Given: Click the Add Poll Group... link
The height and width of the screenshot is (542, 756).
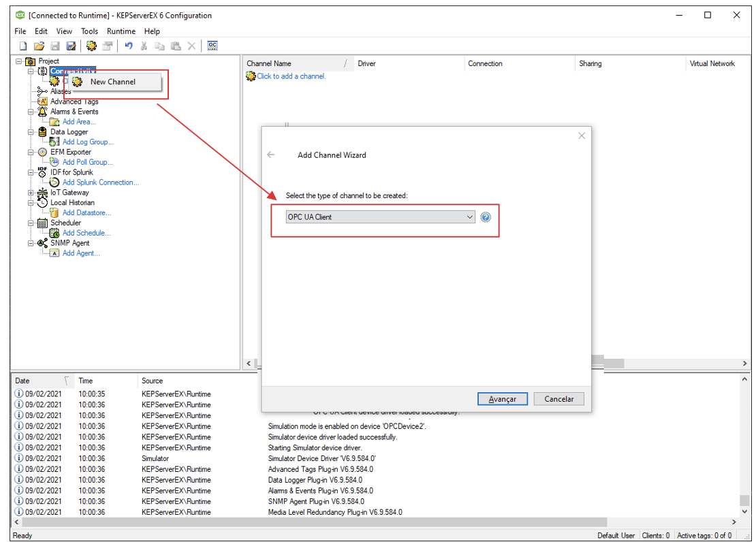Looking at the screenshot, I should 88,162.
